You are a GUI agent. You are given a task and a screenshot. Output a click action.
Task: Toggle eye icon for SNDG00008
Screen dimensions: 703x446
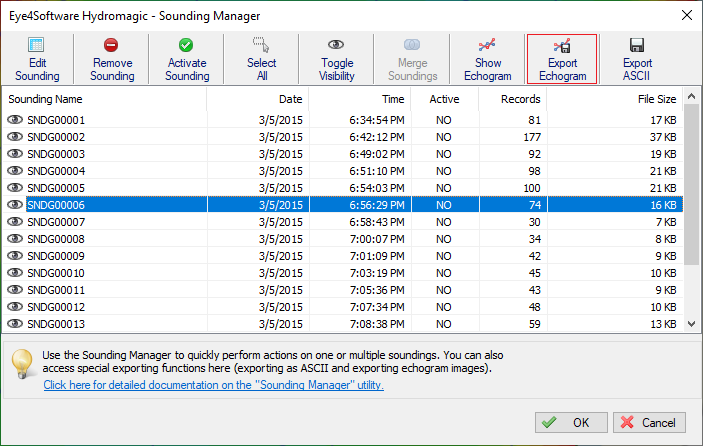[15, 239]
